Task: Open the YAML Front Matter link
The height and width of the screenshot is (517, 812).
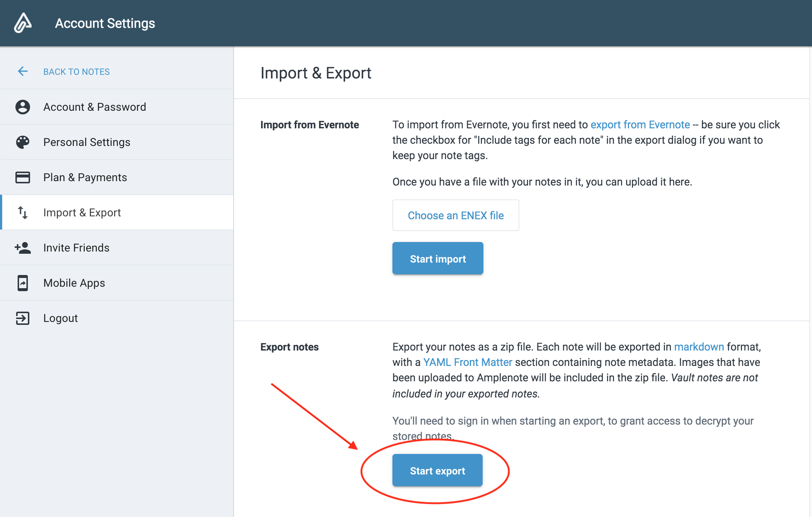Action: [468, 362]
